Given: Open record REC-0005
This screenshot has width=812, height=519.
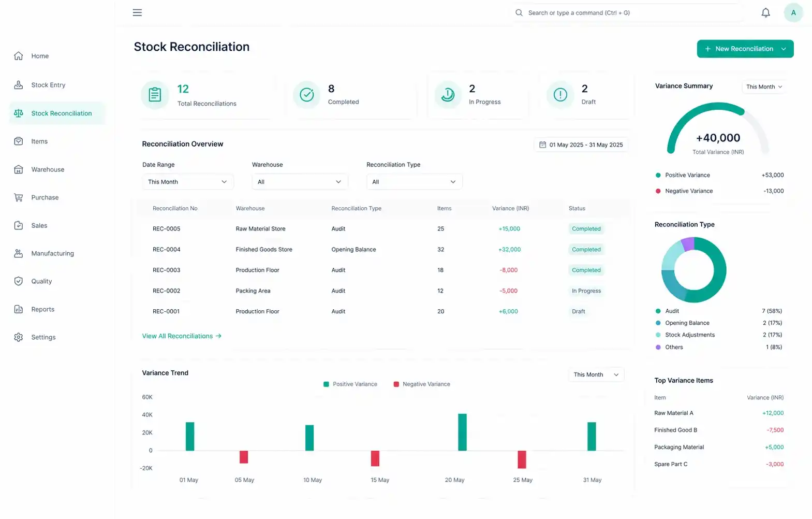Looking at the screenshot, I should 166,228.
